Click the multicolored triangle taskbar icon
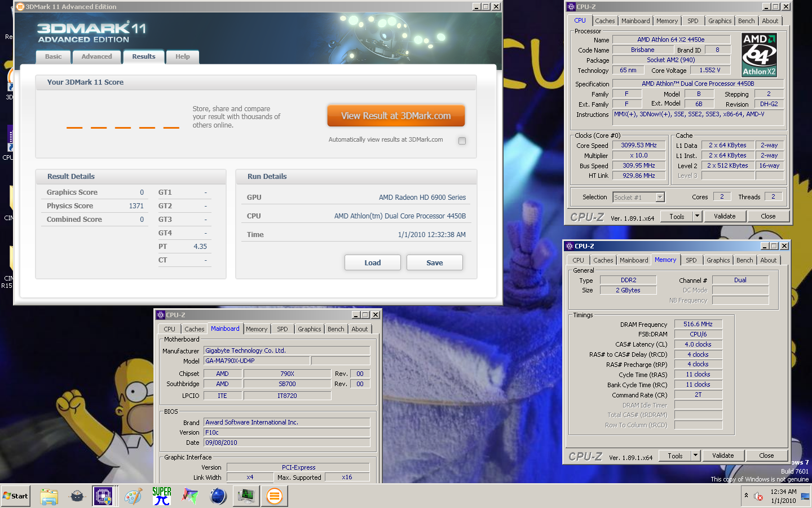 click(190, 496)
